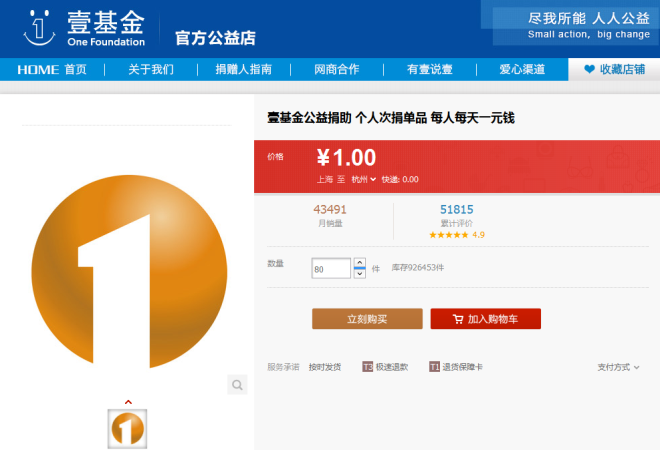Click the T1 退货保障卡 badge icon
This screenshot has width=660, height=450.
click(434, 367)
